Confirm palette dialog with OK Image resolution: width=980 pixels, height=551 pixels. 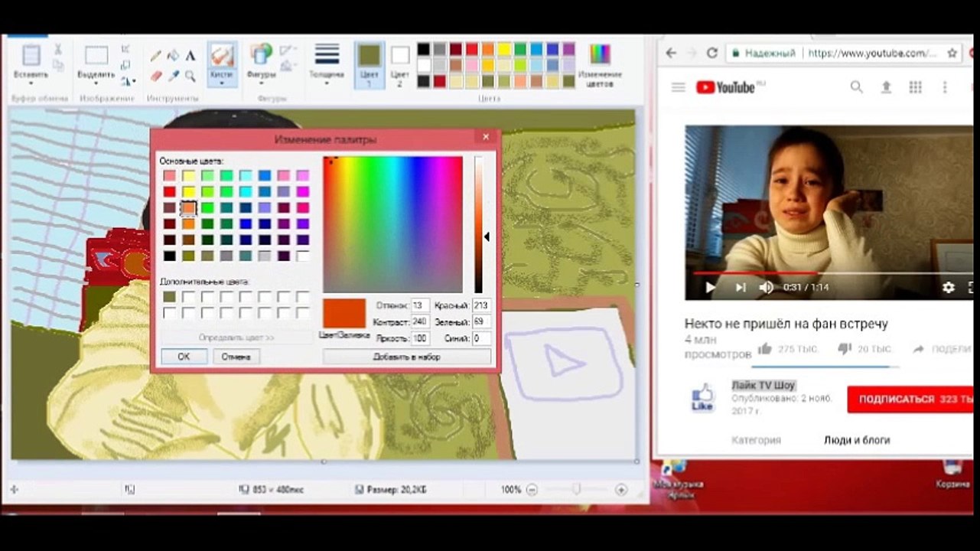184,357
